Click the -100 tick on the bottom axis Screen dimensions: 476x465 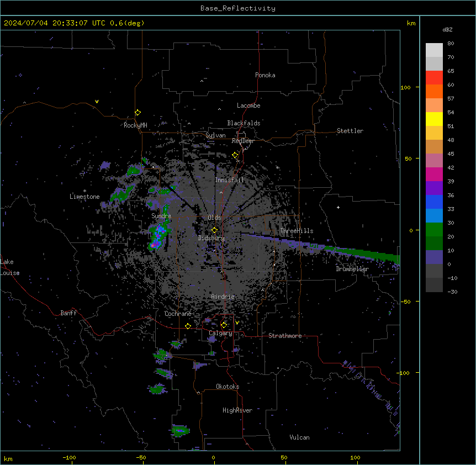click(69, 457)
